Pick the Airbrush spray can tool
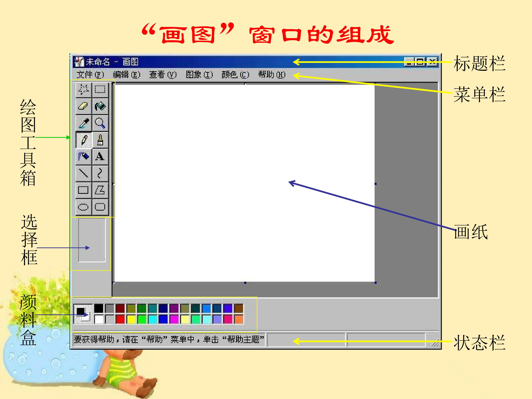 click(83, 157)
